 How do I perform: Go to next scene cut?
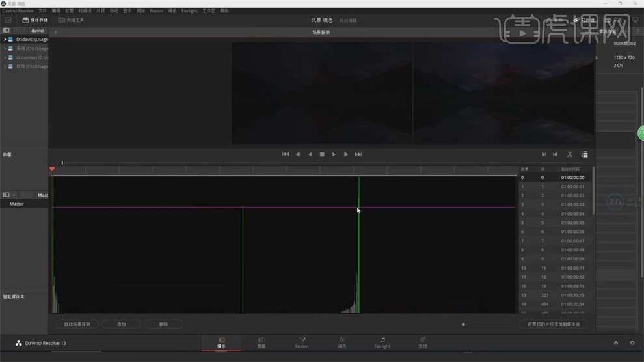tap(543, 154)
